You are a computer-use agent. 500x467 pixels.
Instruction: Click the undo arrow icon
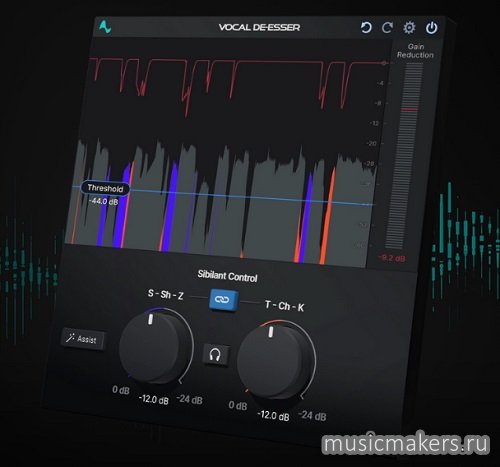[x=366, y=27]
